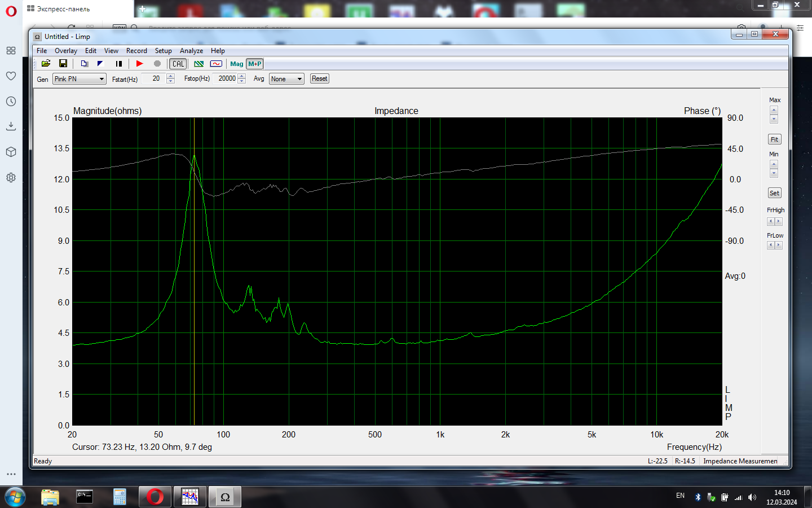Screen dimensions: 812x508
Task: Increase Fstart value with the up arrow
Action: (170, 76)
